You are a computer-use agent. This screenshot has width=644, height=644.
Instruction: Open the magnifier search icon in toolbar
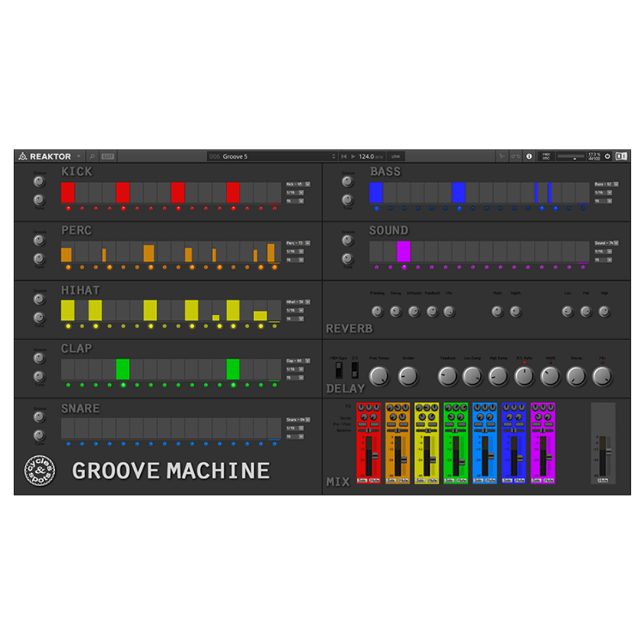[92, 156]
